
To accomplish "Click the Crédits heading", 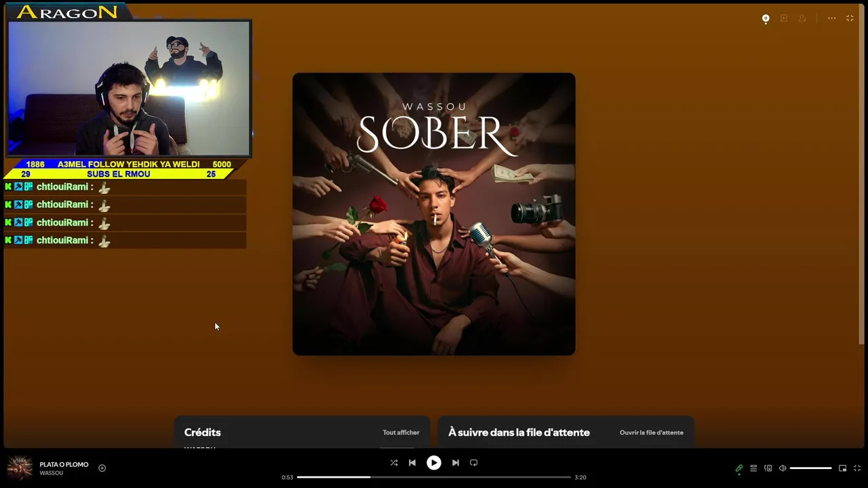I will [x=203, y=432].
